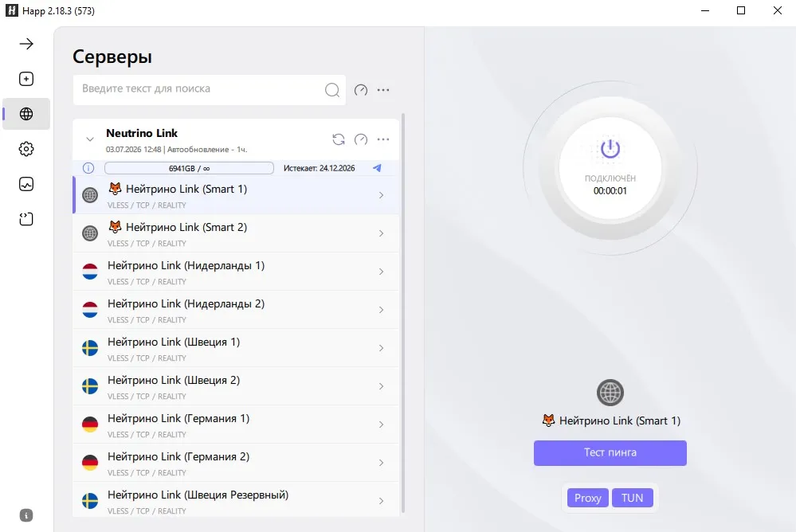Switch to Proxy mode
Image resolution: width=796 pixels, height=532 pixels.
coord(588,498)
